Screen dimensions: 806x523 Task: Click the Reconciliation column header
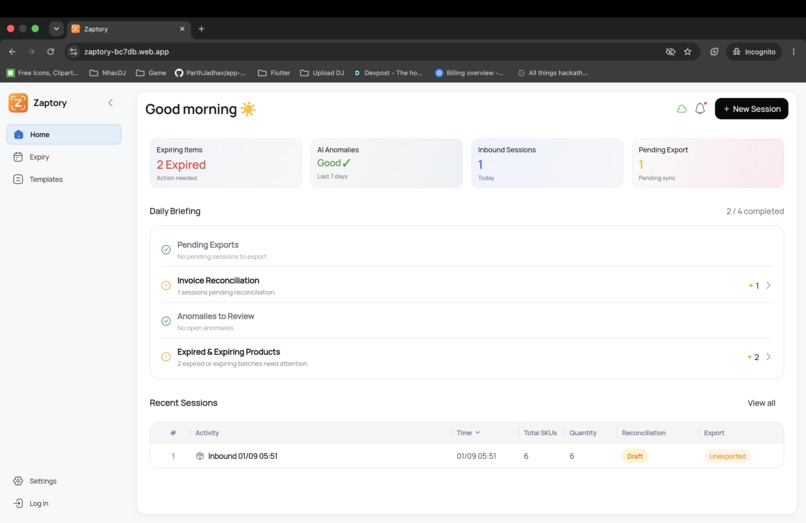coord(644,432)
